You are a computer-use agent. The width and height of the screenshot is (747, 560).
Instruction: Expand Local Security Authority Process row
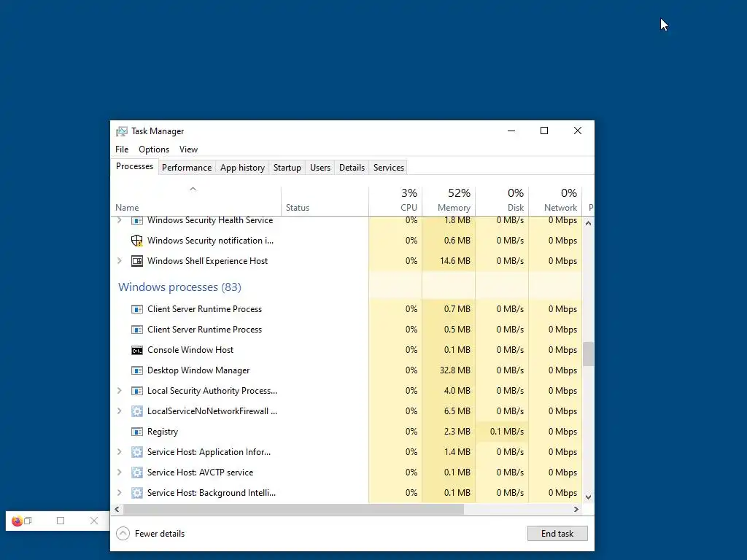tap(119, 391)
